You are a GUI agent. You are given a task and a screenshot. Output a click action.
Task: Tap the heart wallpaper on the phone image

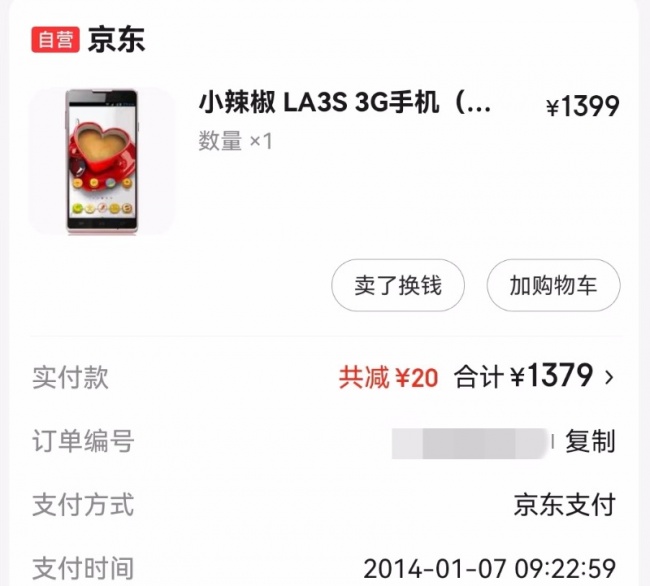[102, 145]
